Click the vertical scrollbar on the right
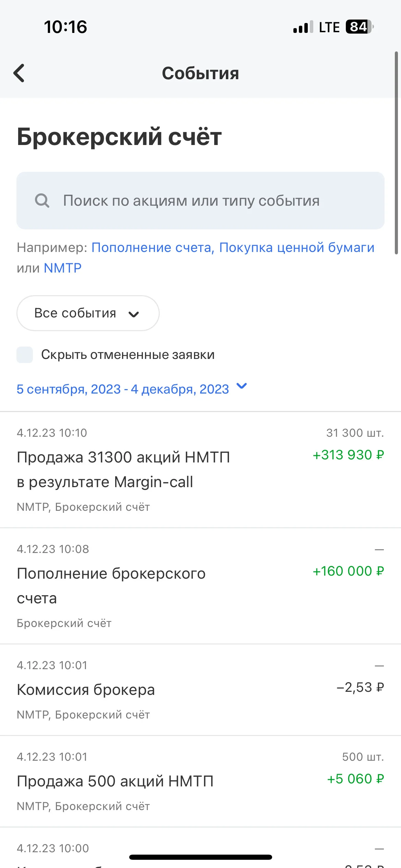This screenshot has height=868, width=401. coord(396,153)
